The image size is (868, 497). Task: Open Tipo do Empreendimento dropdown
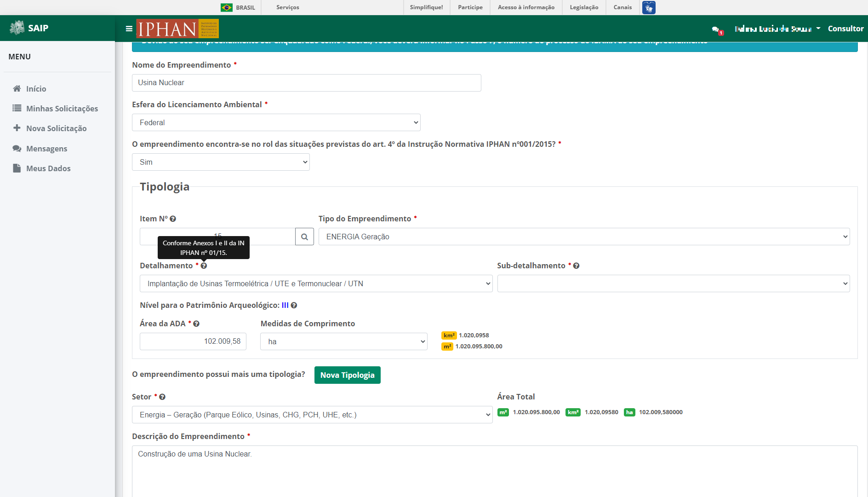(584, 237)
